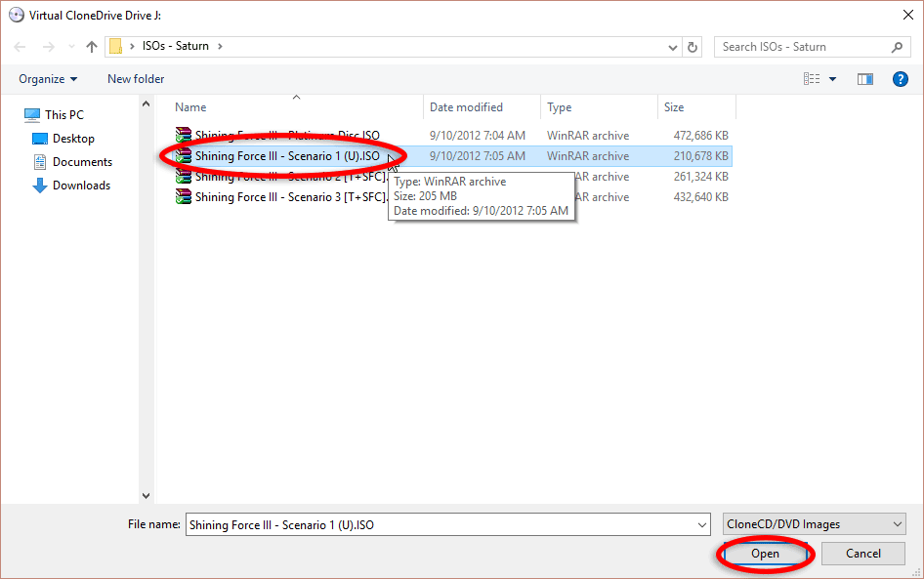924x579 pixels.
Task: Toggle the preview pane icon
Action: [x=864, y=79]
